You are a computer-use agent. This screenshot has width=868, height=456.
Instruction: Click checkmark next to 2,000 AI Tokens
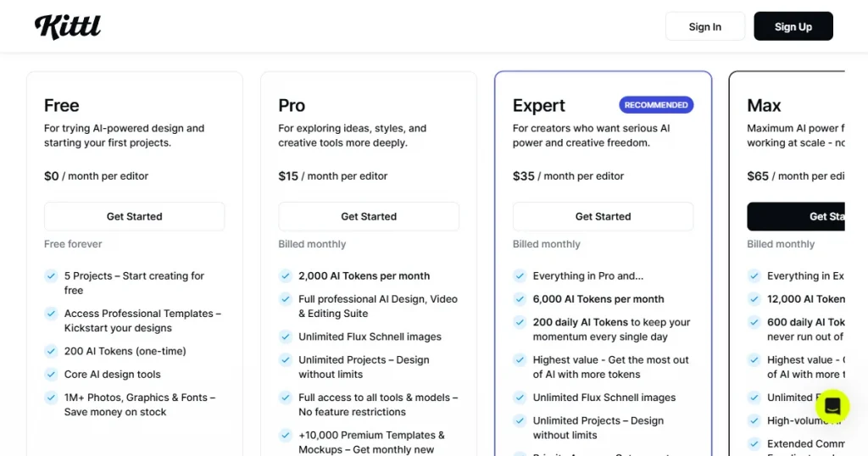(286, 275)
